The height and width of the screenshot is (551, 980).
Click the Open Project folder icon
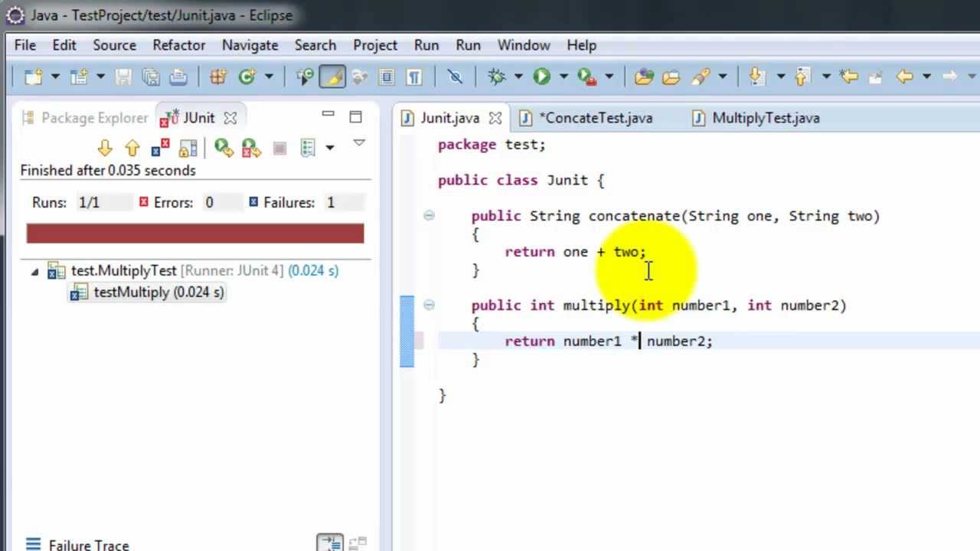coord(643,77)
